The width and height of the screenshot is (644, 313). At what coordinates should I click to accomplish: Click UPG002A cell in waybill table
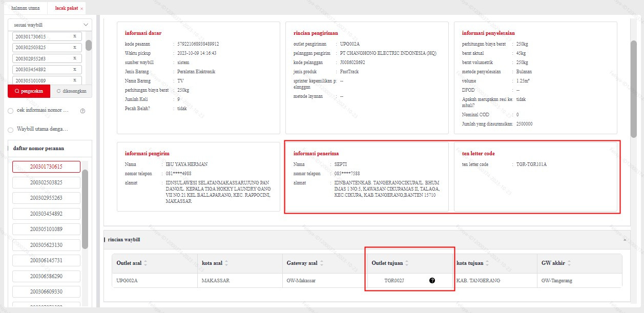pos(127,281)
